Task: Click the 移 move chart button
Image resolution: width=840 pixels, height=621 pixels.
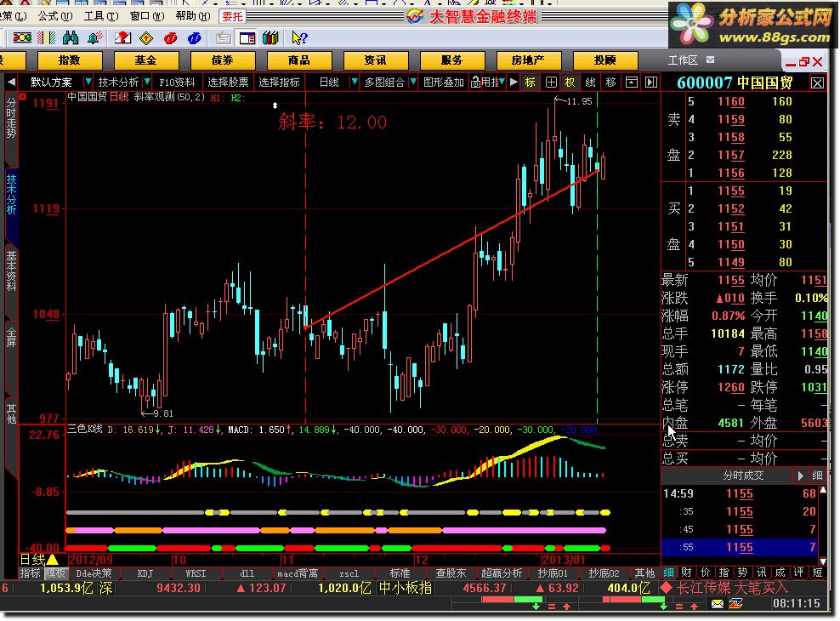Action: point(610,82)
